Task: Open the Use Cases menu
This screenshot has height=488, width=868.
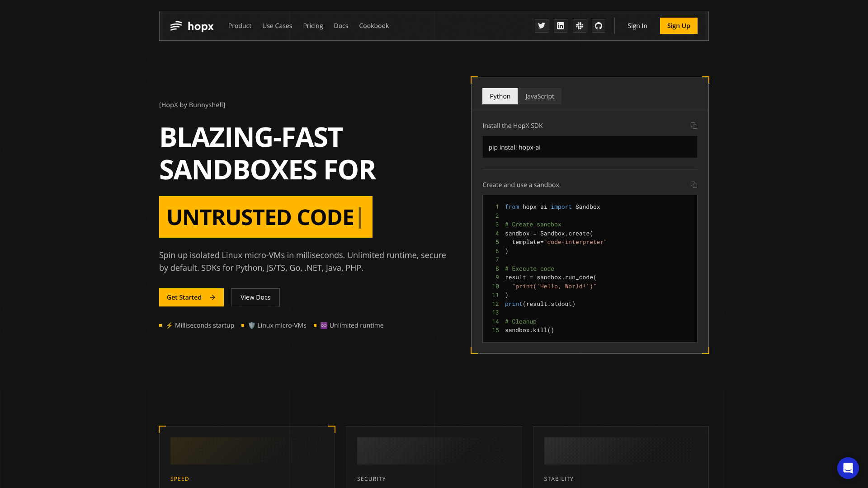Action: coord(277,26)
